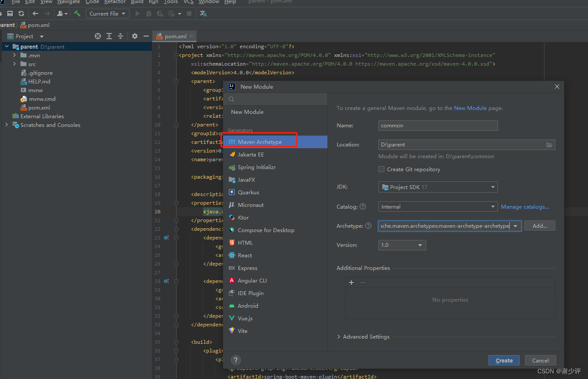The width and height of the screenshot is (588, 379).
Task: Select External Libraries node
Action: (42, 116)
